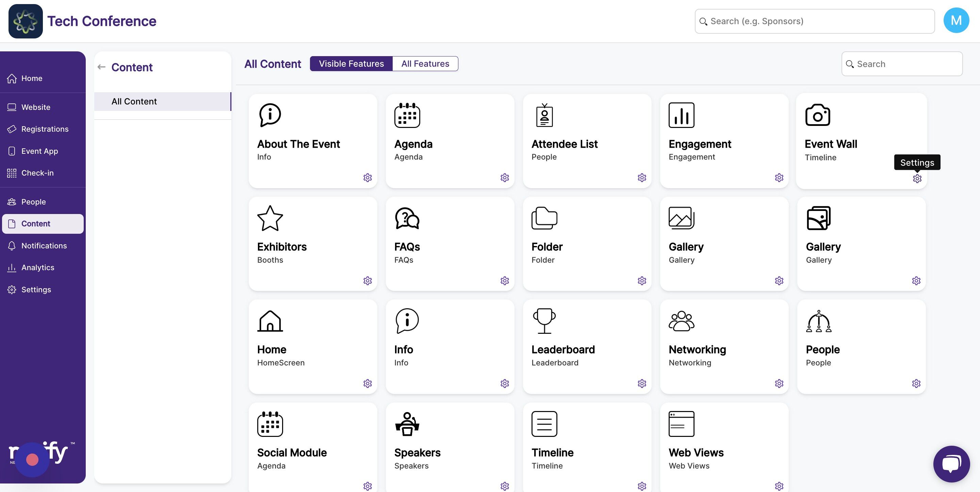
Task: Click the Exhibitors star icon
Action: pos(270,218)
